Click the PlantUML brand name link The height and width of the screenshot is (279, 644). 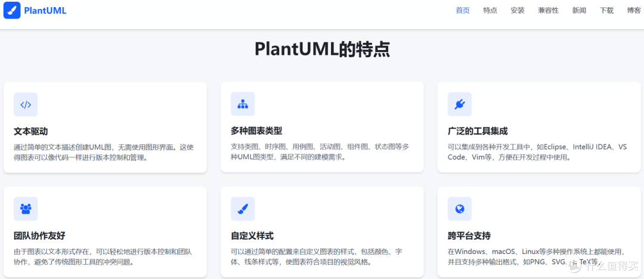pos(45,11)
